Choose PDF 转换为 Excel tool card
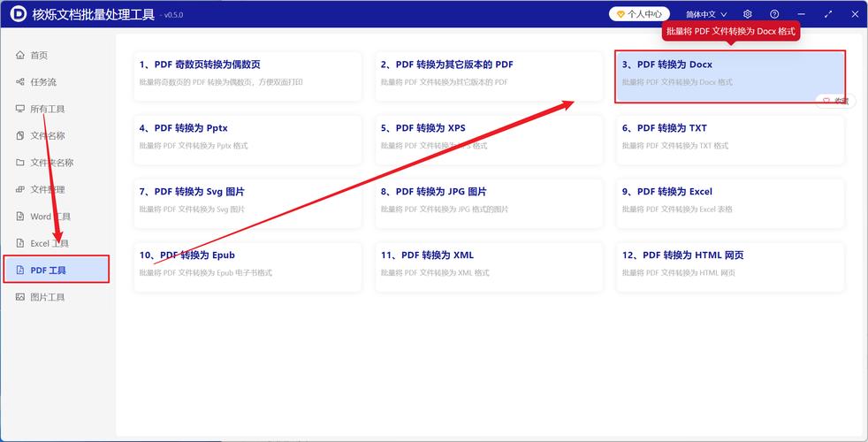The width and height of the screenshot is (868, 442). [x=729, y=201]
